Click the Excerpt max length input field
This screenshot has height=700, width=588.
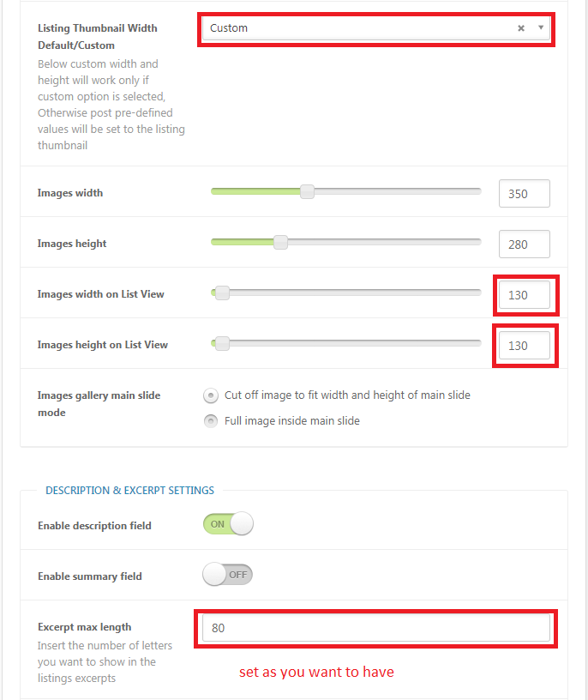click(375, 628)
